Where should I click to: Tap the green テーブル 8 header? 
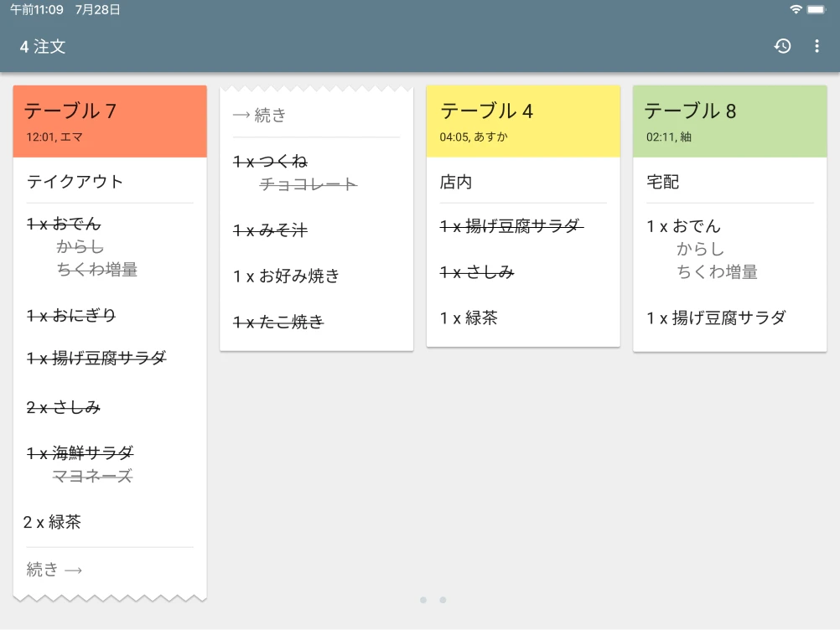click(729, 121)
